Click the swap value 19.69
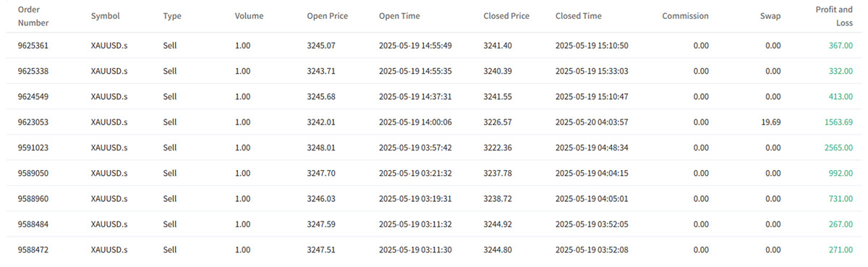Viewport: 868px width, 267px height. coord(770,122)
